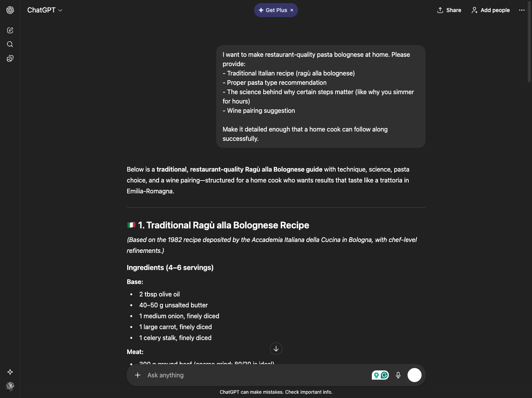Toggle the attachment plus button in the message bar
The height and width of the screenshot is (398, 532).
click(x=138, y=375)
